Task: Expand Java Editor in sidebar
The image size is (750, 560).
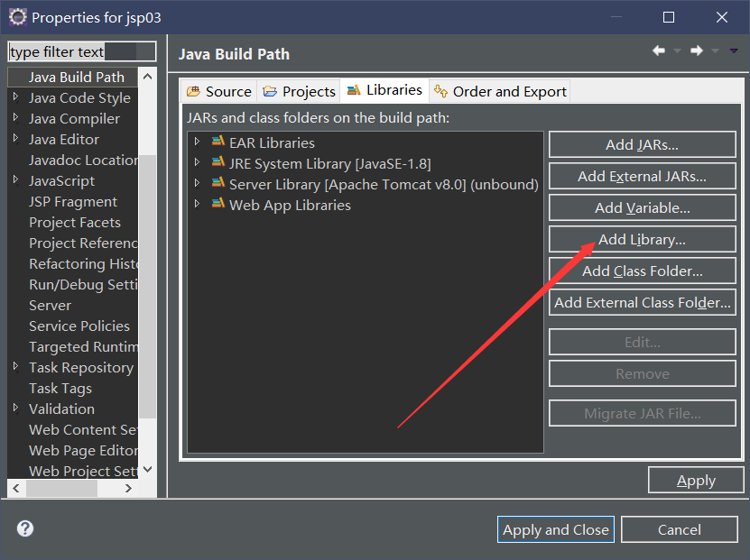Action: click(x=15, y=139)
